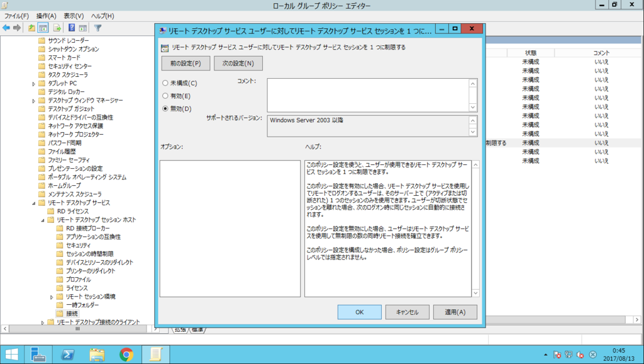Click the back navigation arrow in the toolbar
Image resolution: width=644 pixels, height=364 pixels.
pos(6,27)
